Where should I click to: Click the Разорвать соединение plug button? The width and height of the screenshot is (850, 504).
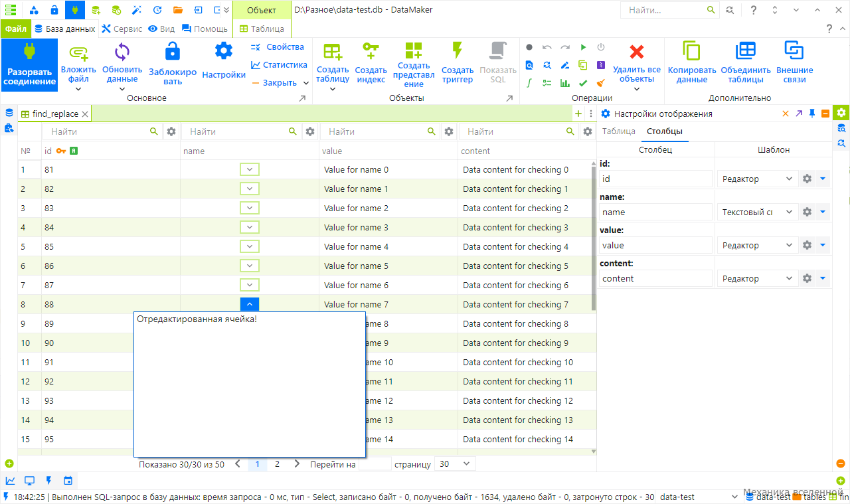tap(29, 64)
